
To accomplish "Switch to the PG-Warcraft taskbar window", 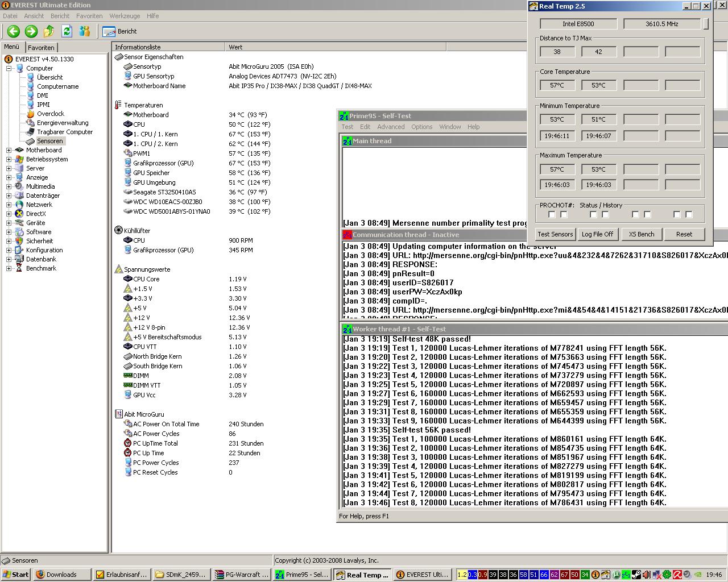I will click(242, 575).
